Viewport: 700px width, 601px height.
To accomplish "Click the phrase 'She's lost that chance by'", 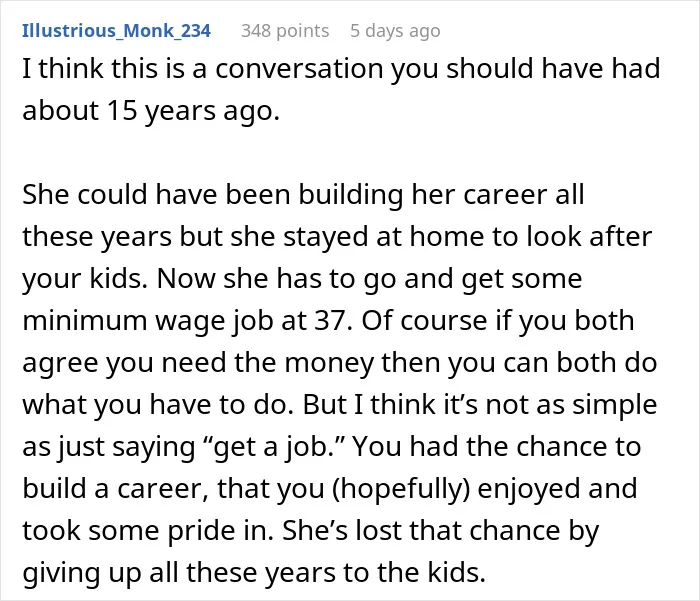I will [440, 530].
